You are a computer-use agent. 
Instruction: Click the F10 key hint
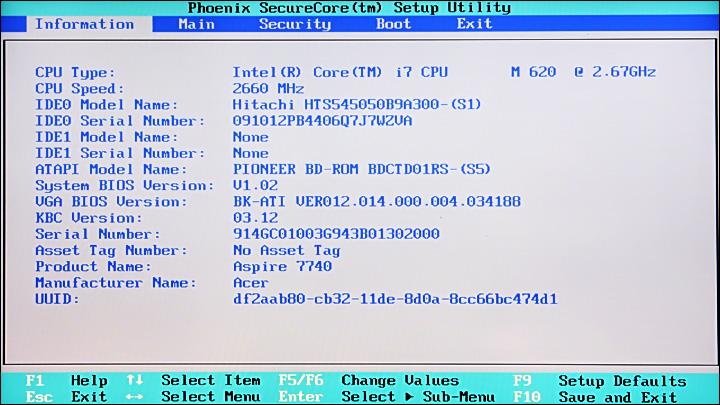tap(527, 397)
